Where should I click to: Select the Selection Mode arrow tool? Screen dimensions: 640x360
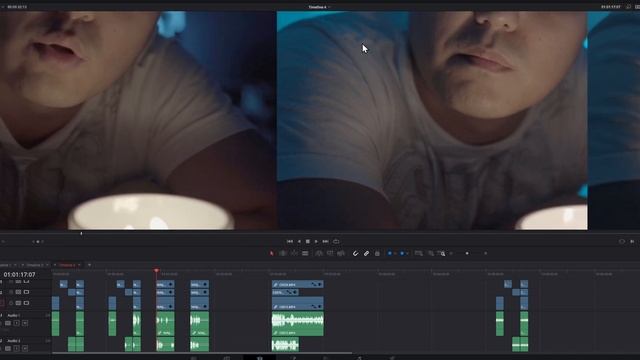click(x=271, y=253)
